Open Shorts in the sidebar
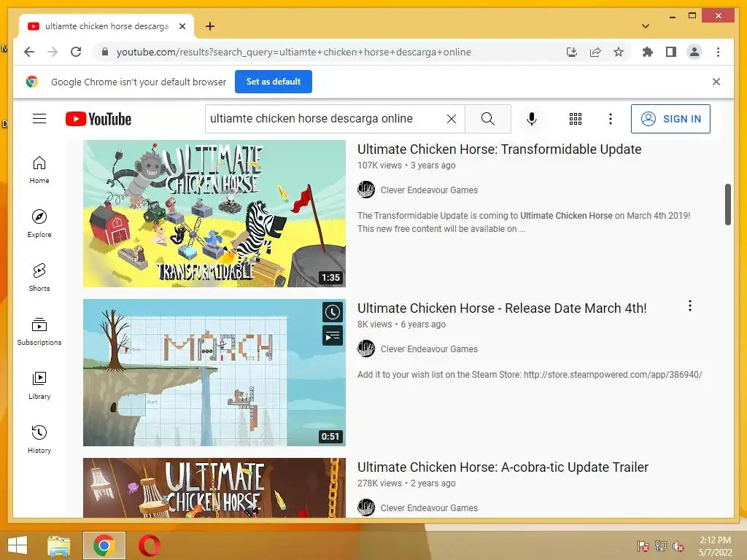This screenshot has width=747, height=560. (x=39, y=278)
